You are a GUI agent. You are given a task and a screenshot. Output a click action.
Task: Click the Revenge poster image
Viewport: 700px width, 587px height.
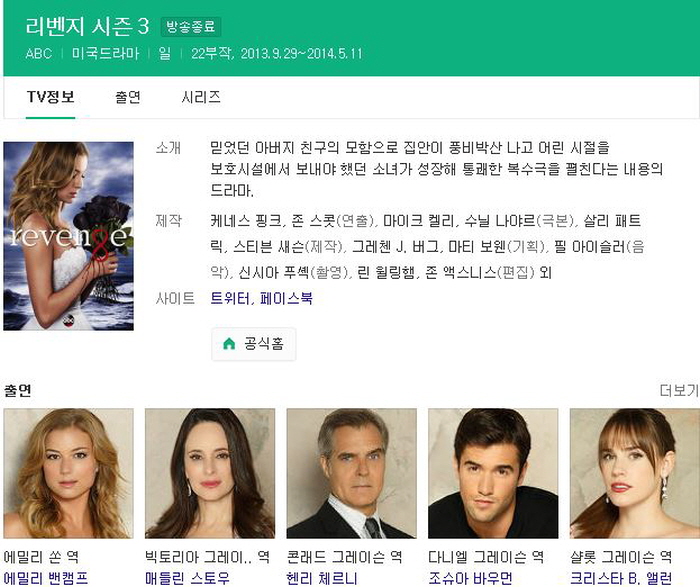[x=68, y=236]
